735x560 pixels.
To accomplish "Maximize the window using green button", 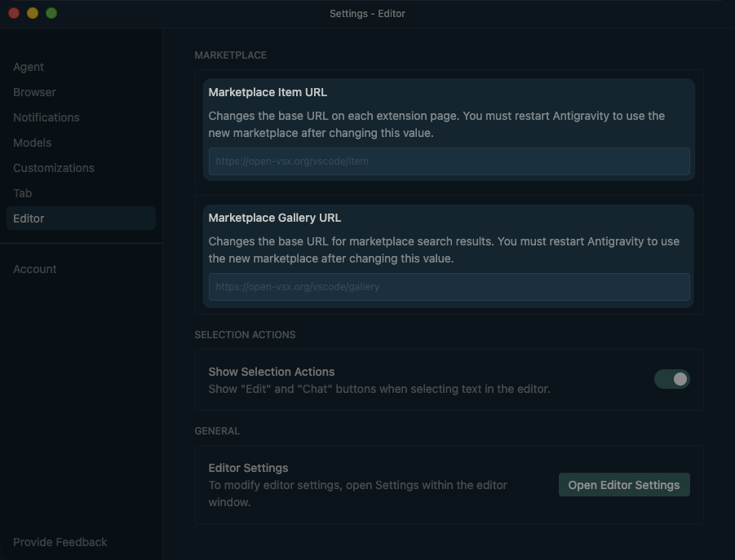I will 51,13.
